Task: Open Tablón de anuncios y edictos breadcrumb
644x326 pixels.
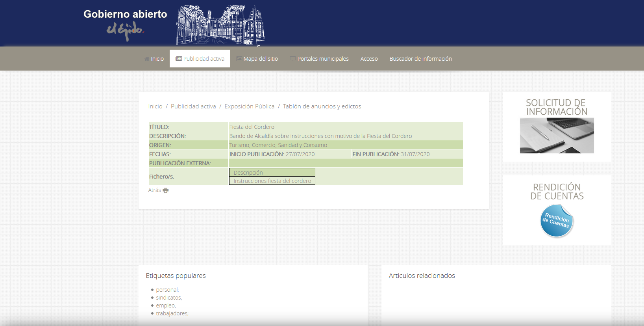Action: 322,106
